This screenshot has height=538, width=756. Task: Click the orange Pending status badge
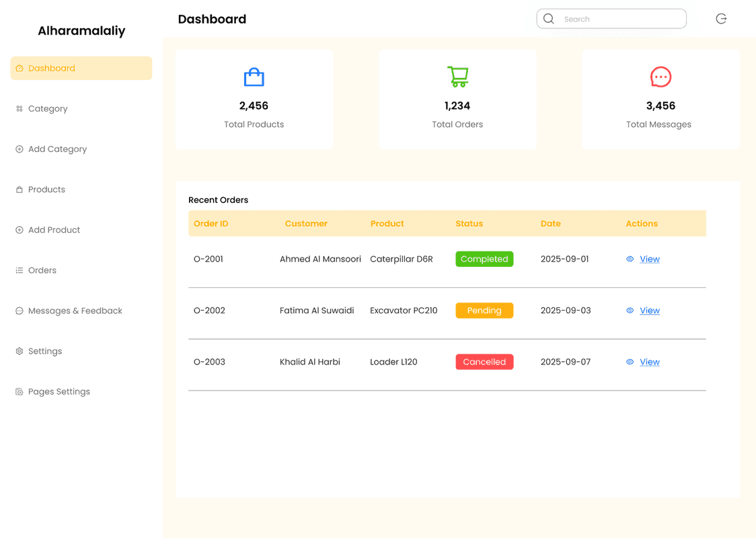pyautogui.click(x=484, y=311)
